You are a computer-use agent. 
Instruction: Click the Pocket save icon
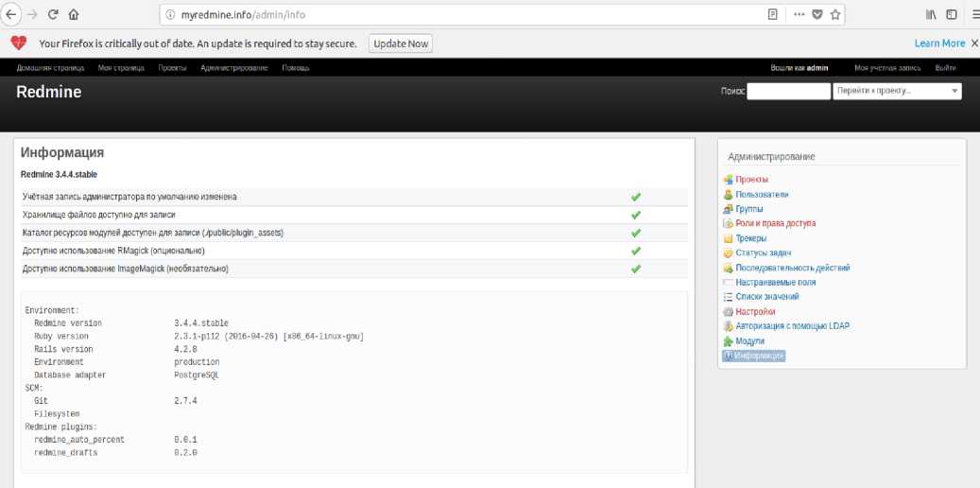pos(817,14)
